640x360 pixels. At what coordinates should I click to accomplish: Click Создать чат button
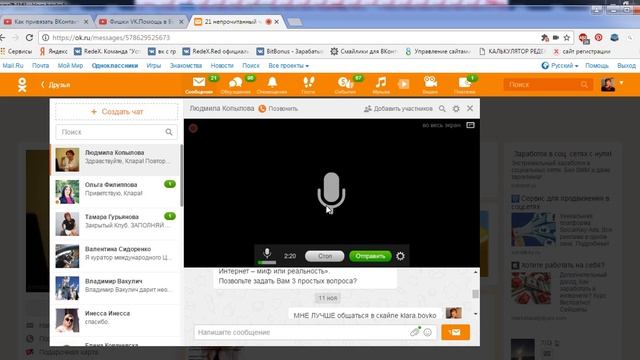click(116, 111)
